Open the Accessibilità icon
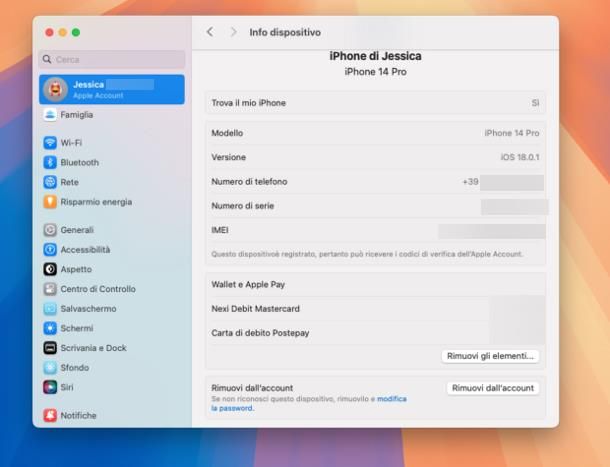The image size is (610, 467). coord(50,249)
